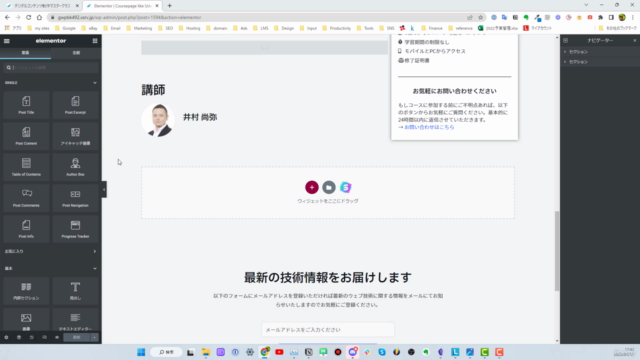Select the Post Content widget

[x=26, y=136]
